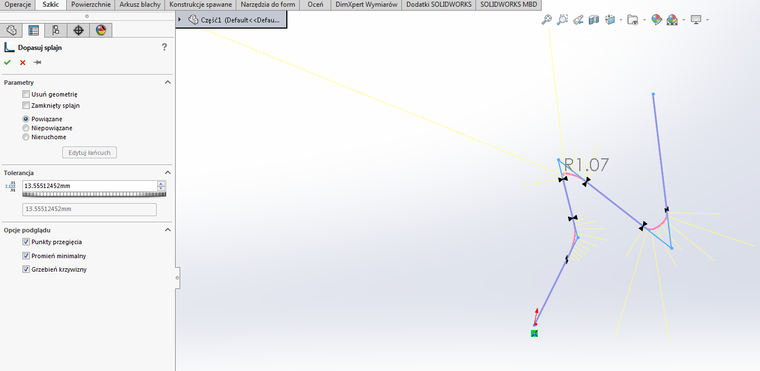This screenshot has width=760, height=371.
Task: Switch to the ConfigurationManager tab icon
Action: pos(56,31)
